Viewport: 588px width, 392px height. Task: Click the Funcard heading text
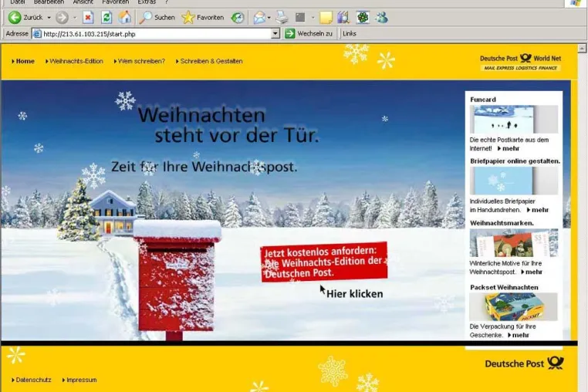[x=482, y=100]
